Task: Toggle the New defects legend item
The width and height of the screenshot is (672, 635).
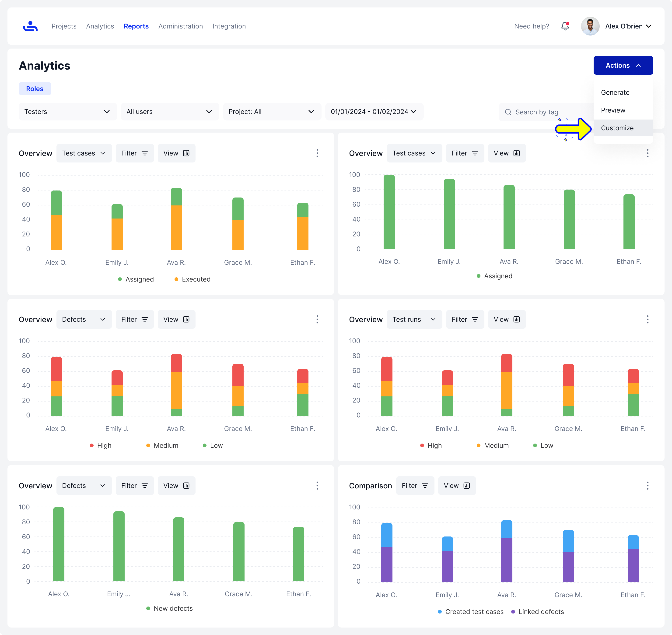Action: [x=169, y=608]
